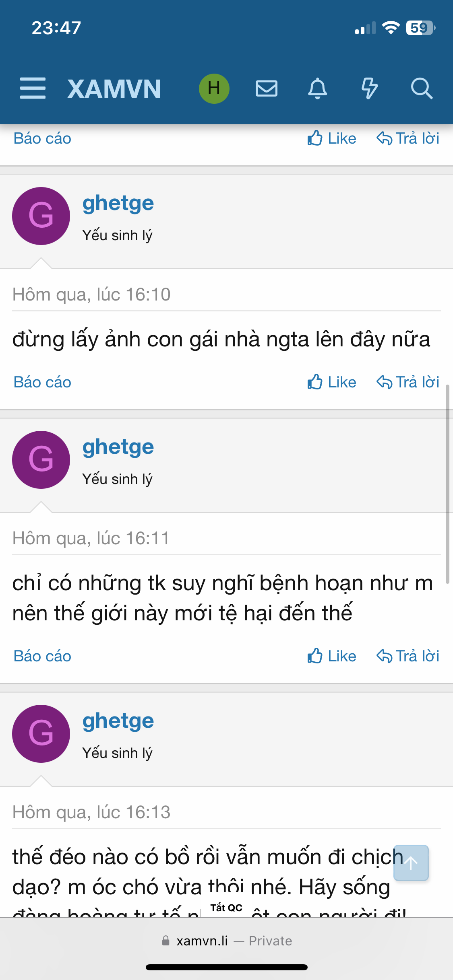Tap ghetge avatar on the 16:10 post
This screenshot has height=980, width=453.
(41, 216)
